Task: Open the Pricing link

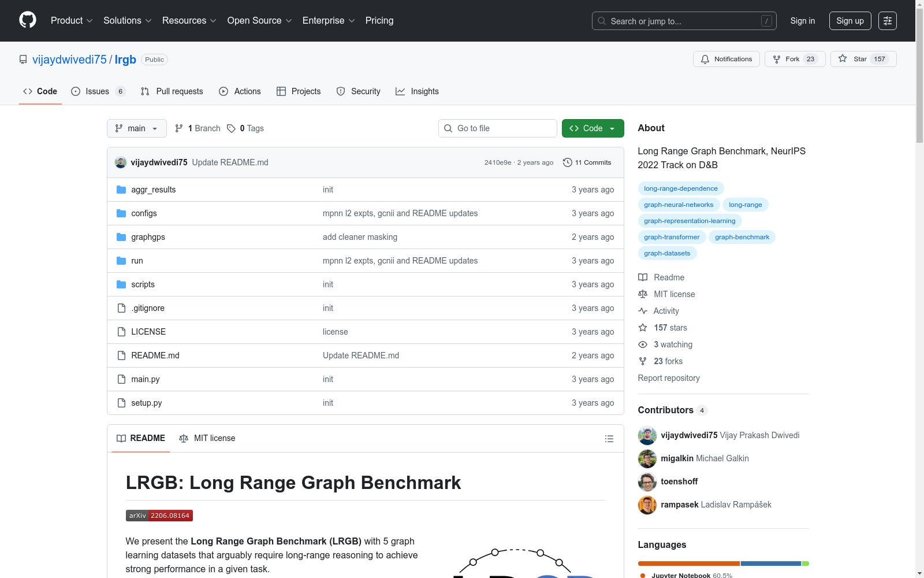Action: (x=379, y=21)
